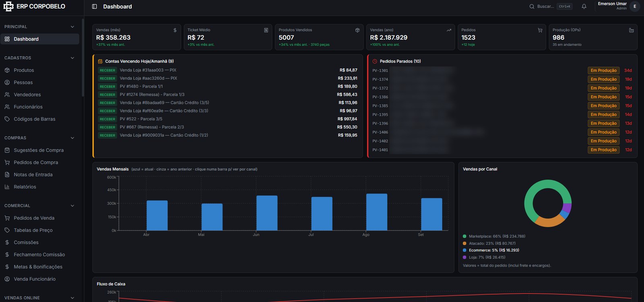The image size is (644, 302).
Task: Click the calendar icon beside Contas Vencendo
Action: [100, 61]
